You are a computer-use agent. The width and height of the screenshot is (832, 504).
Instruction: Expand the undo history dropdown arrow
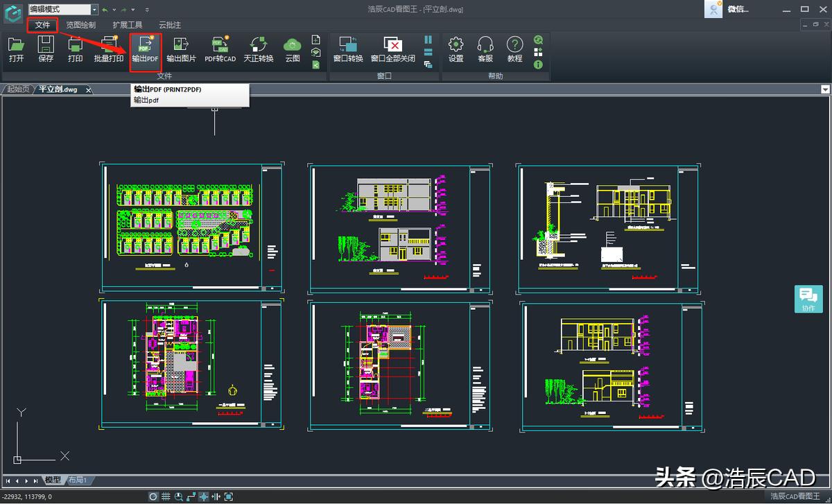click(114, 10)
